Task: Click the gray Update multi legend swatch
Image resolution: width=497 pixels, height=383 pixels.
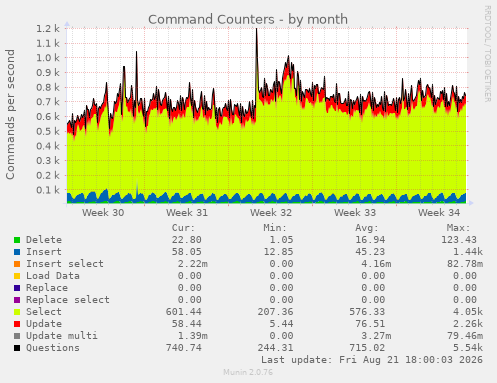Action: click(17, 336)
